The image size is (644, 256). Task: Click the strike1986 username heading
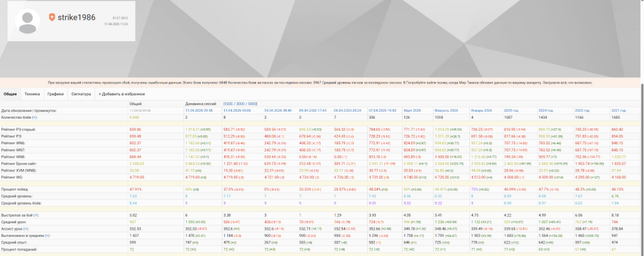(77, 17)
